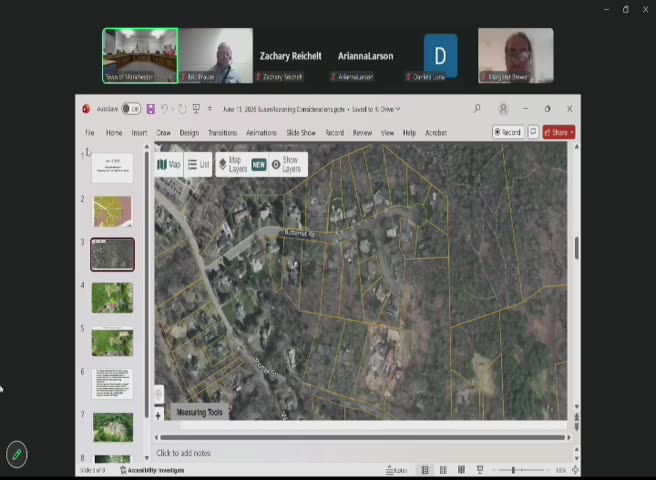Click the map locate icon above plus button

(158, 394)
